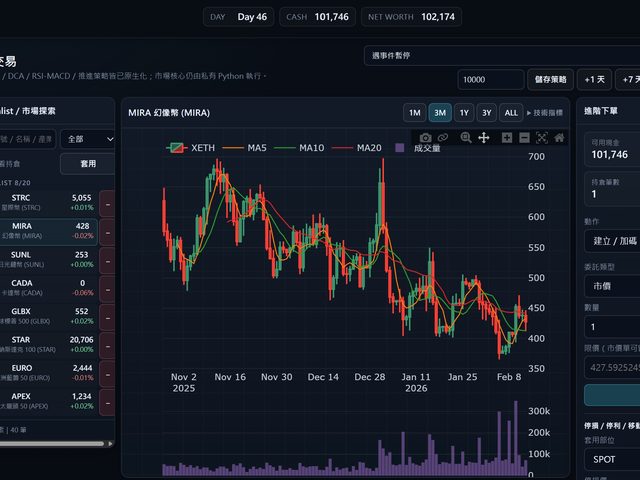Select the GLBX watchlist row
The width and height of the screenshot is (640, 480).
tap(48, 317)
